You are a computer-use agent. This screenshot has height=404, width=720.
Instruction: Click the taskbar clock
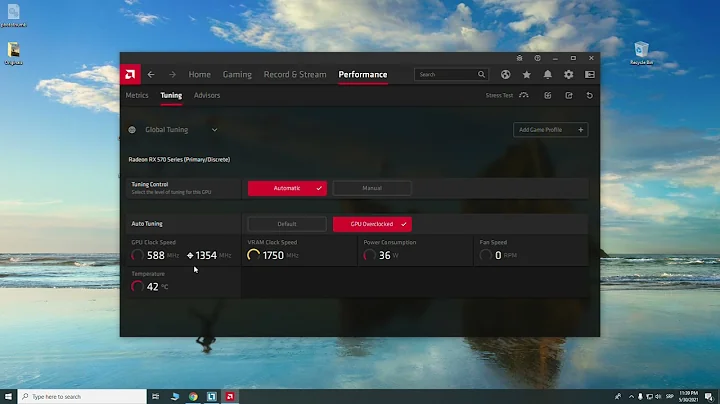[688, 396]
